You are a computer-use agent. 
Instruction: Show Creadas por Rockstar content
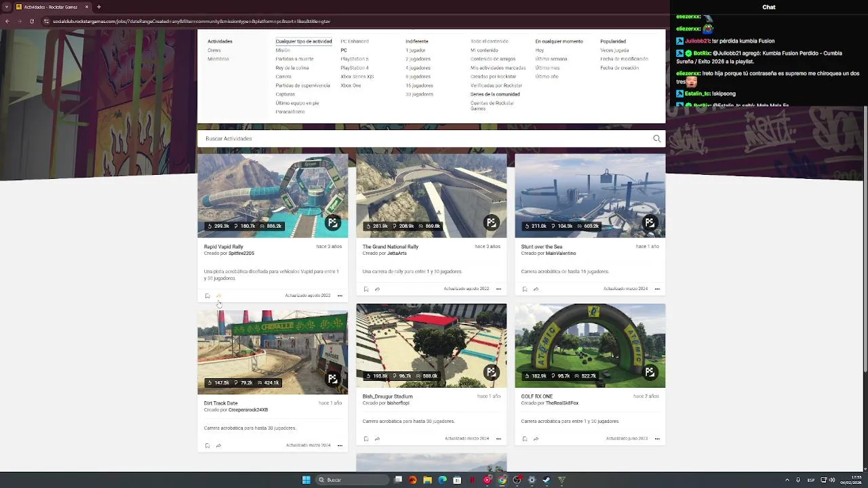pyautogui.click(x=493, y=77)
